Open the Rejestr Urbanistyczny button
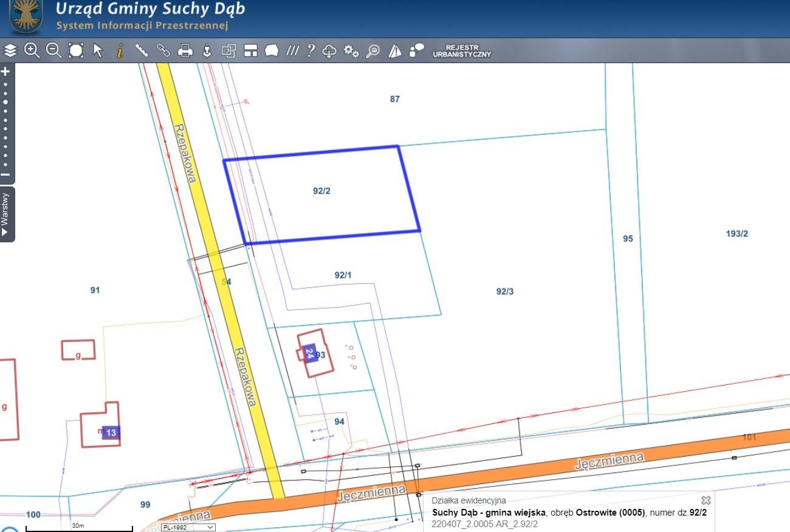790x532 pixels. [x=462, y=51]
